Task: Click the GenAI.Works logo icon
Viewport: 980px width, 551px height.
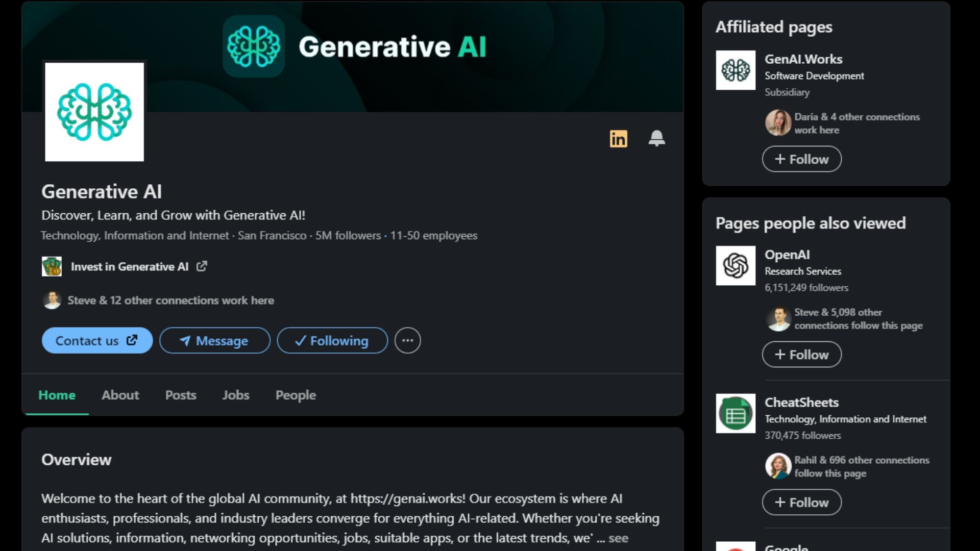Action: 736,70
